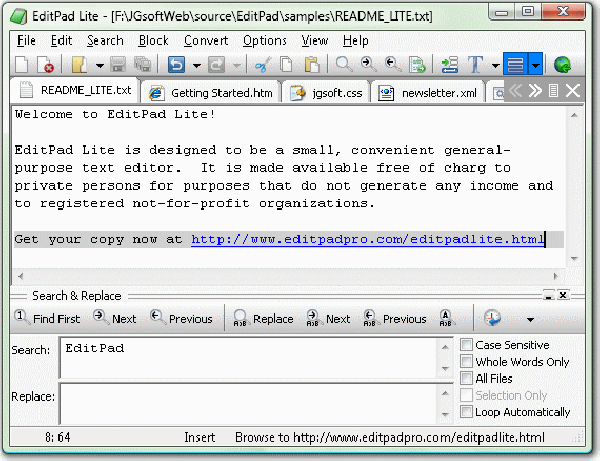Close the current tab with the X icon
Image resolution: width=600 pixels, height=461 pixels.
coord(573,91)
